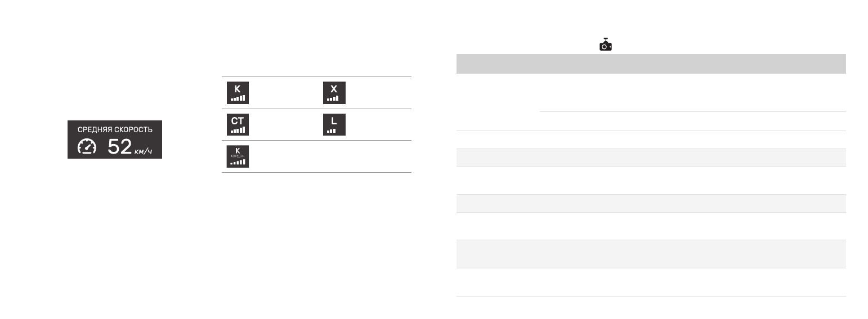
Task: Click the speedometer gauge icon
Action: 87,147
